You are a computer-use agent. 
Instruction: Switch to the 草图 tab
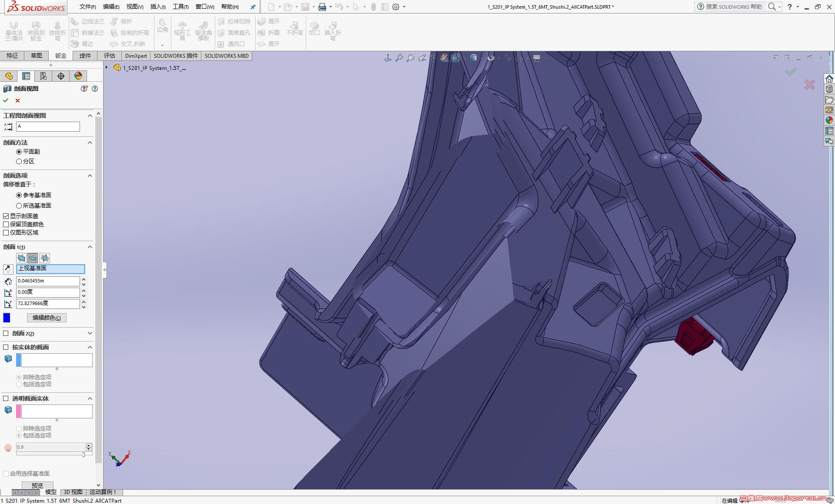[37, 56]
